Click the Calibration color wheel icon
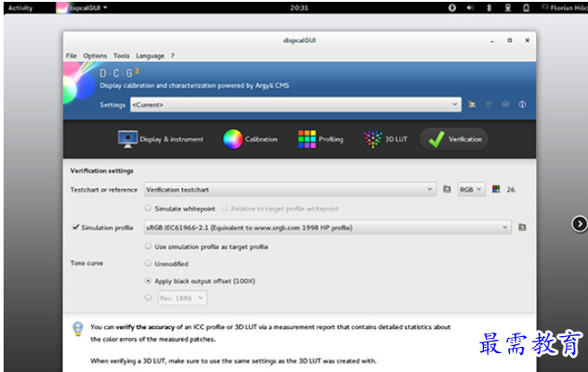Viewport: 588px width, 372px height. pos(233,139)
